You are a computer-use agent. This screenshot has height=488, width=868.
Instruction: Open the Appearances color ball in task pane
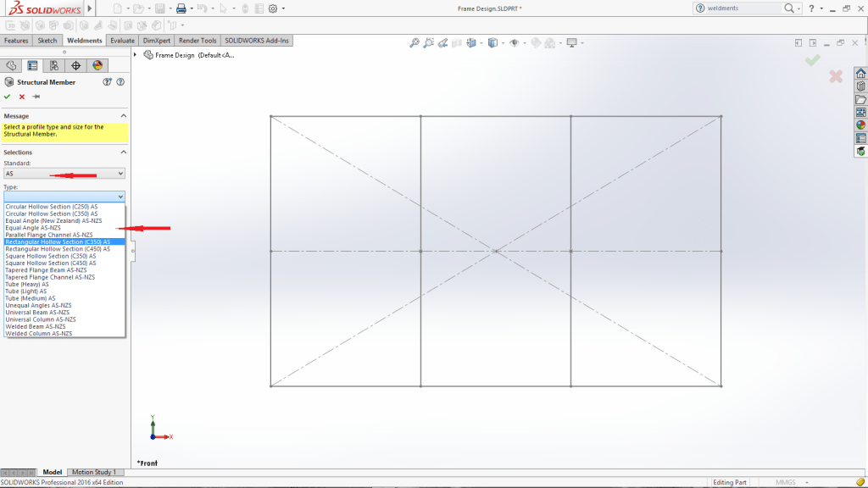860,125
